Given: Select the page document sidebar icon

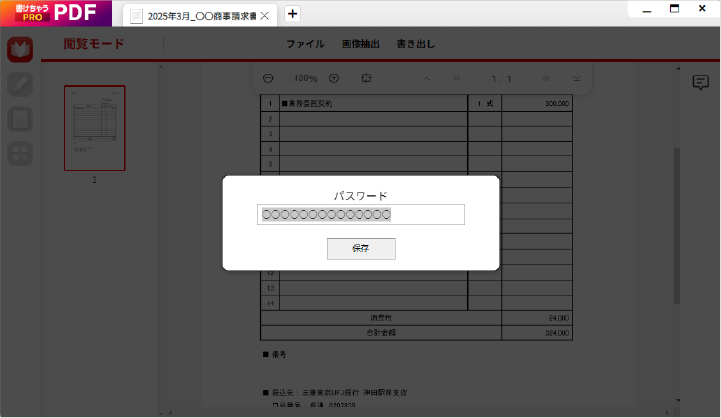Looking at the screenshot, I should 20,120.
